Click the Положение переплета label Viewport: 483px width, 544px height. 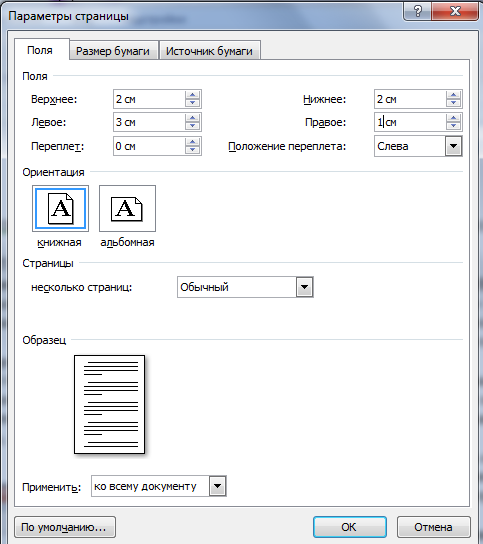[x=287, y=146]
